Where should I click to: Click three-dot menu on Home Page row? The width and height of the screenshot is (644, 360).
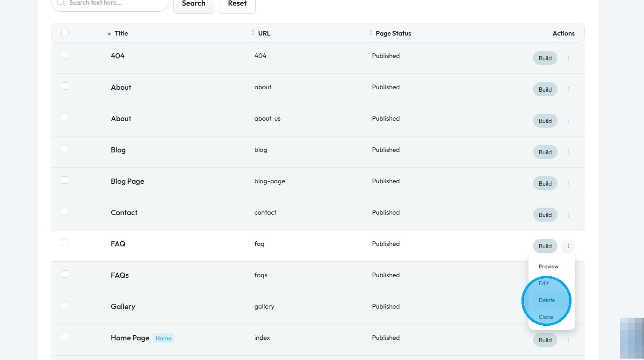(568, 340)
